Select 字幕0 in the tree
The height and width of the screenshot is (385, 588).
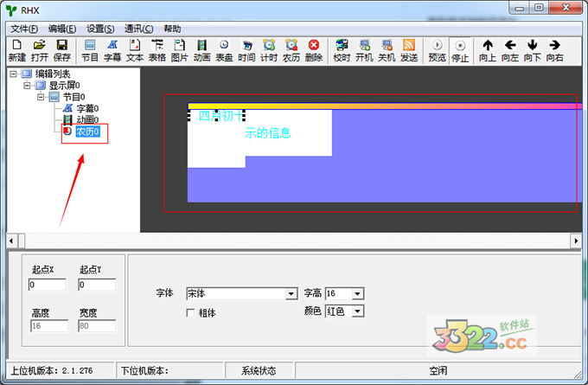[87, 108]
